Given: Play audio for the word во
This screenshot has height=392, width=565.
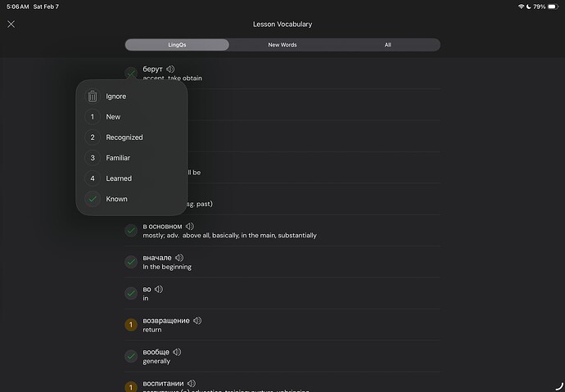Looking at the screenshot, I should click(159, 289).
